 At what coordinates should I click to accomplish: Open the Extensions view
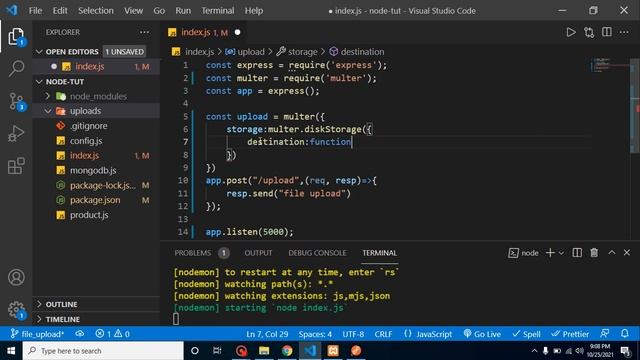pos(16,166)
